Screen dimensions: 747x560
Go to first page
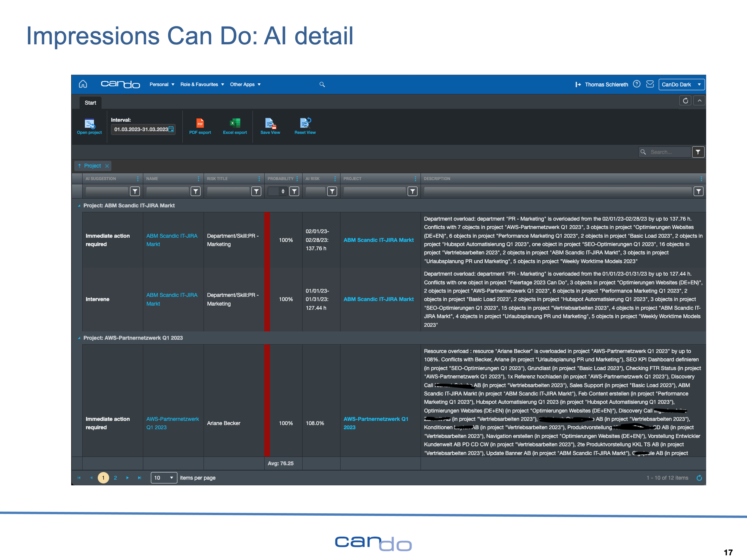tap(79, 478)
